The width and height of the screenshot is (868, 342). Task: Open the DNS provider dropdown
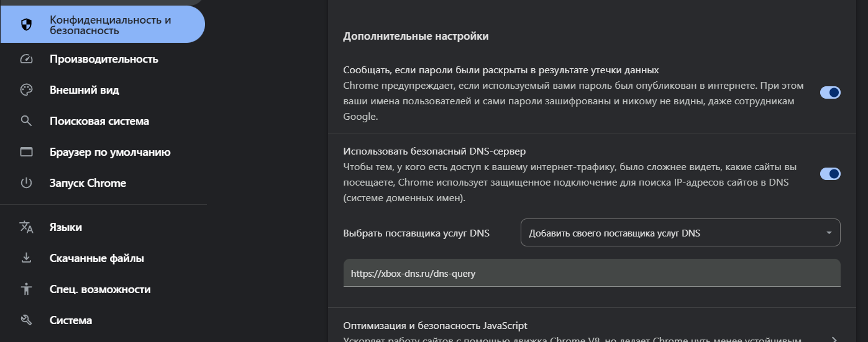680,233
